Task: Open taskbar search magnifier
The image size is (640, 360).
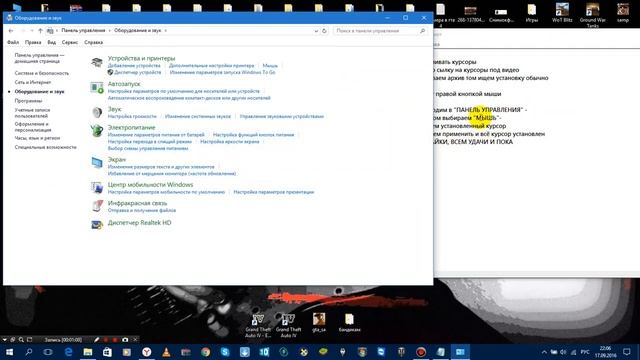Action: [29, 352]
